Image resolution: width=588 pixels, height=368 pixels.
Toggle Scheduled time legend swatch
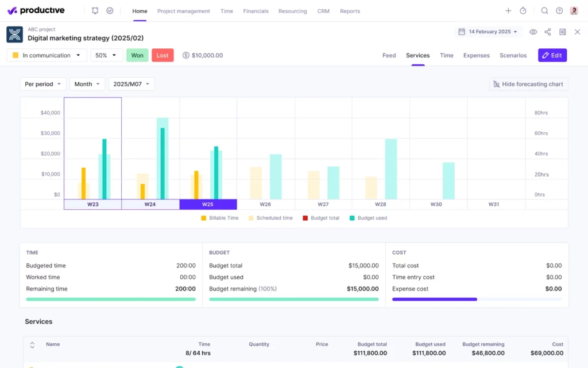pos(251,218)
